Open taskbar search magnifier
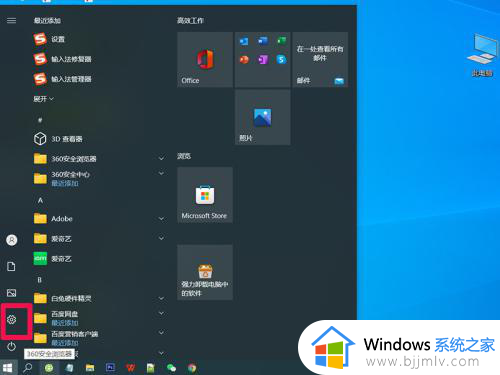This screenshot has width=500, height=375. [28, 368]
